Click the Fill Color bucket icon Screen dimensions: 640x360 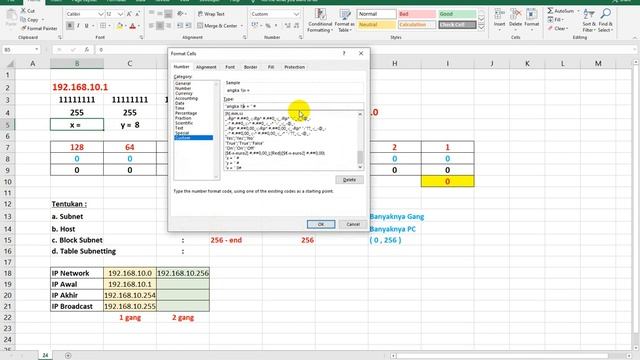point(120,26)
